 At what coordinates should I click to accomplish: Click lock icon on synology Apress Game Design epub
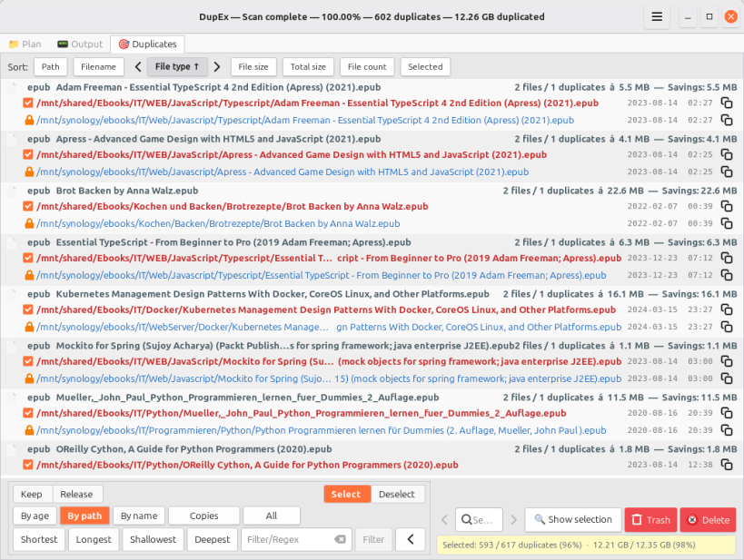pos(29,172)
